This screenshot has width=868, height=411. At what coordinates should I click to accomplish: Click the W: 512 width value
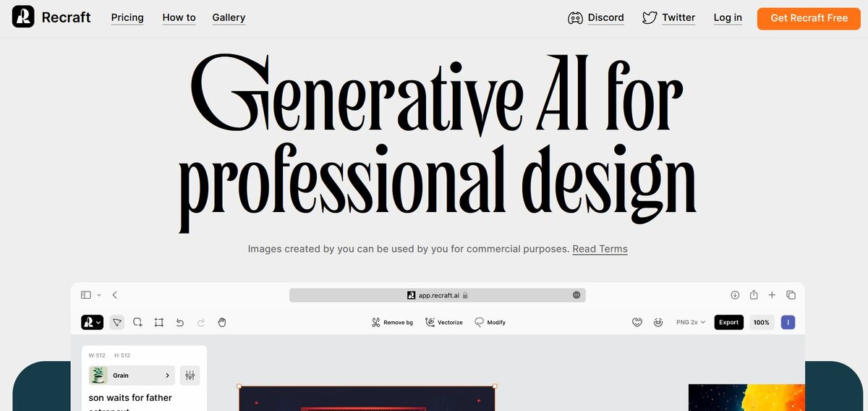(x=97, y=355)
